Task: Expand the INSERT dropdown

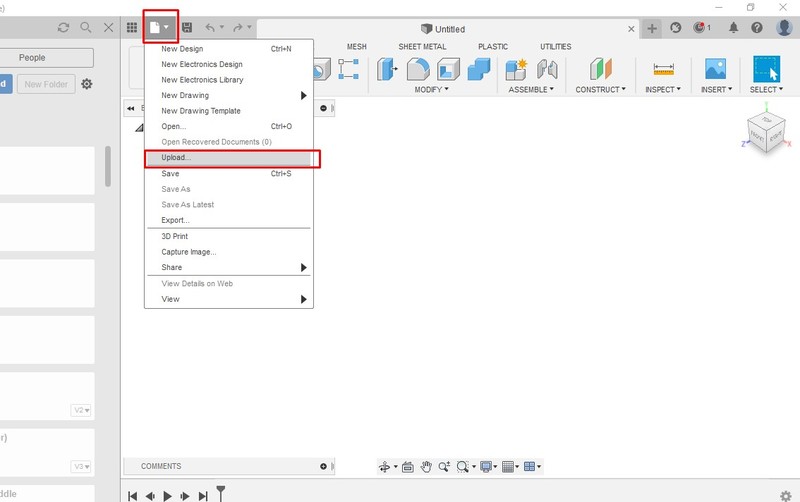Action: [716, 89]
